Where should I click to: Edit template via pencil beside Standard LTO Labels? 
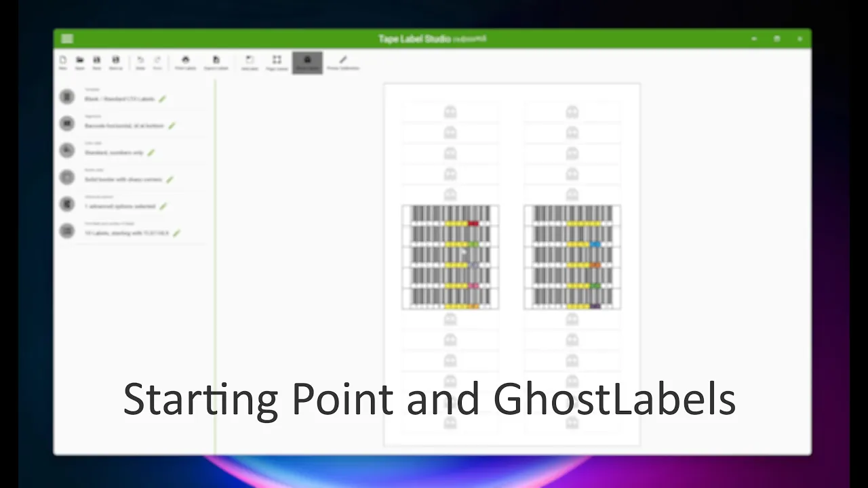(163, 99)
